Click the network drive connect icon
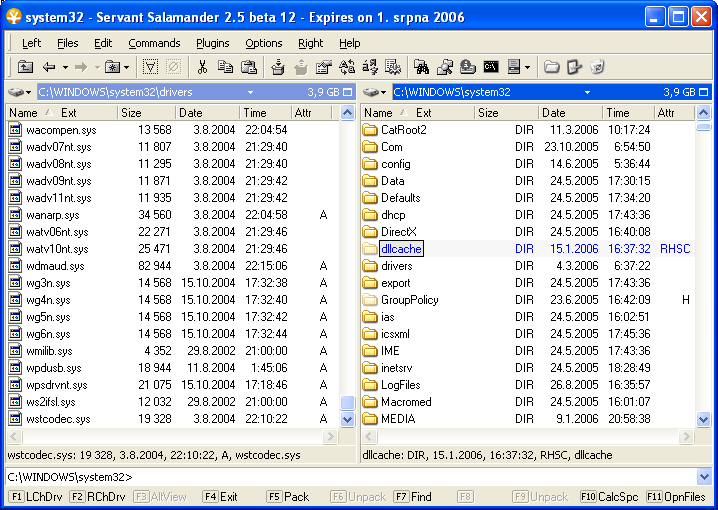Image resolution: width=718 pixels, height=510 pixels. pos(445,67)
